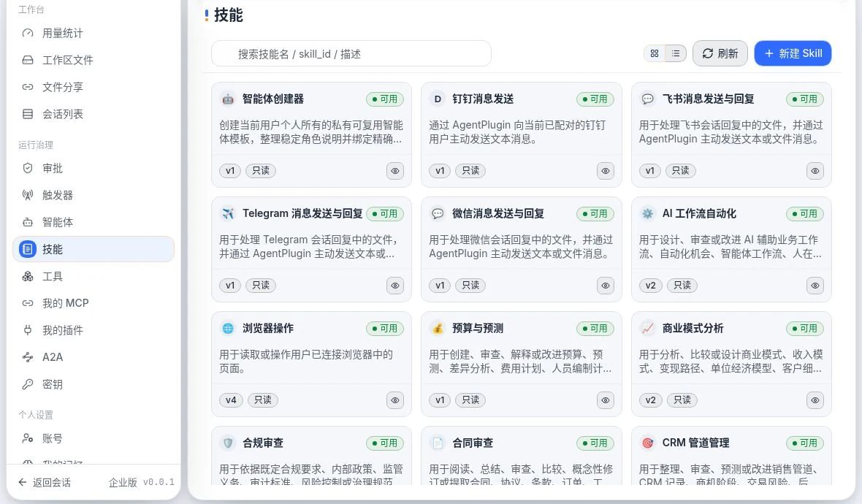
Task: View details of AI 工作流自动化 via eye icon
Action: point(815,286)
